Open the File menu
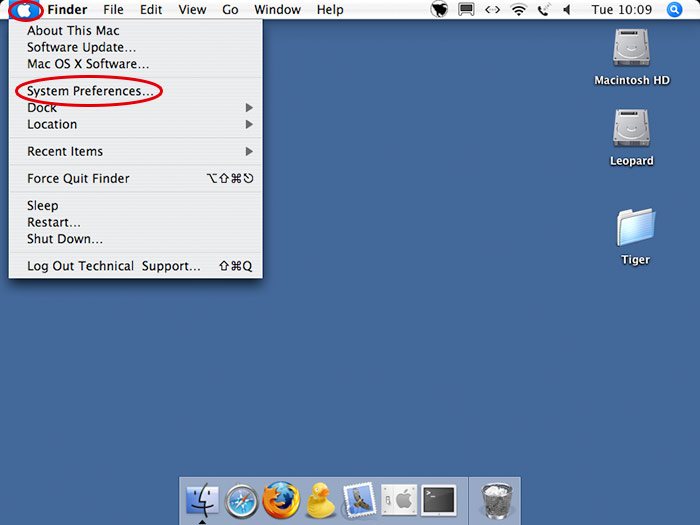Screen dimensions: 700x525 click(113, 9)
